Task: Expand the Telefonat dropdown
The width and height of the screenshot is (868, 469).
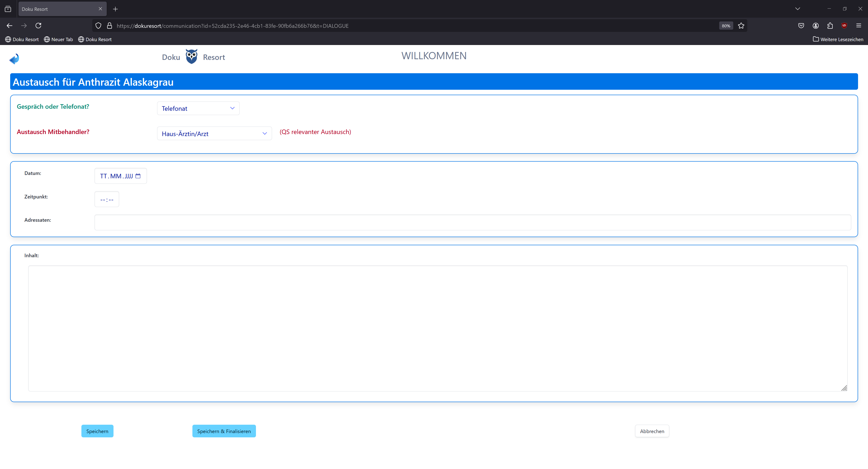Action: [198, 108]
